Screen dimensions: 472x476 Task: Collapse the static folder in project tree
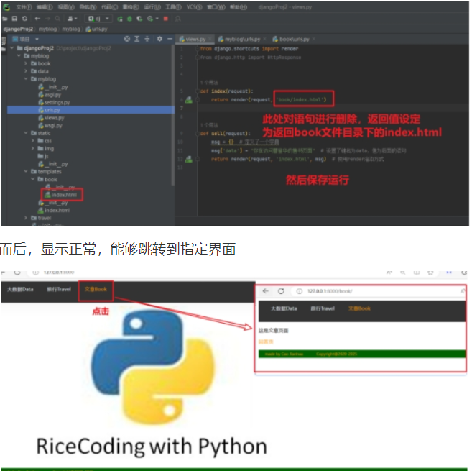[x=26, y=133]
